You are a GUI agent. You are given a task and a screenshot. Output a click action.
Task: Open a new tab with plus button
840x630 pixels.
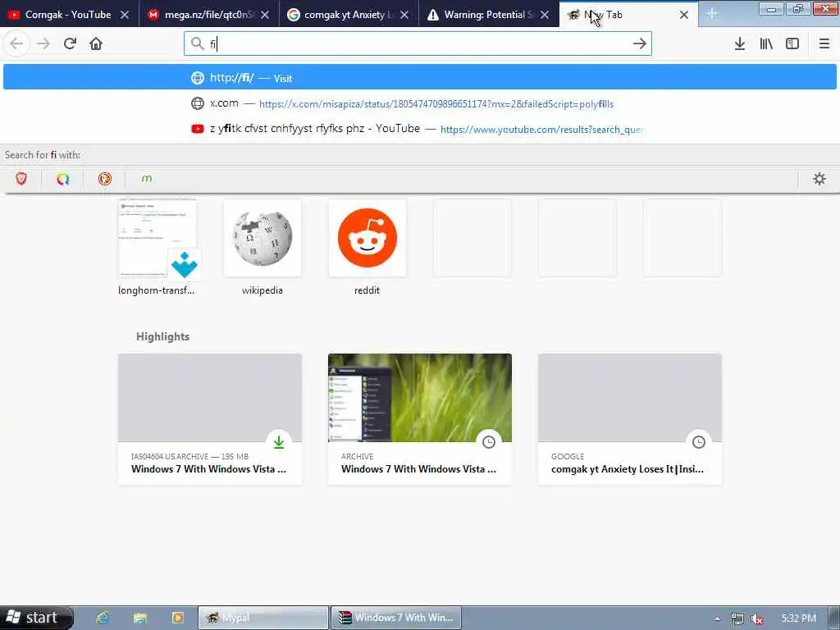(x=711, y=13)
